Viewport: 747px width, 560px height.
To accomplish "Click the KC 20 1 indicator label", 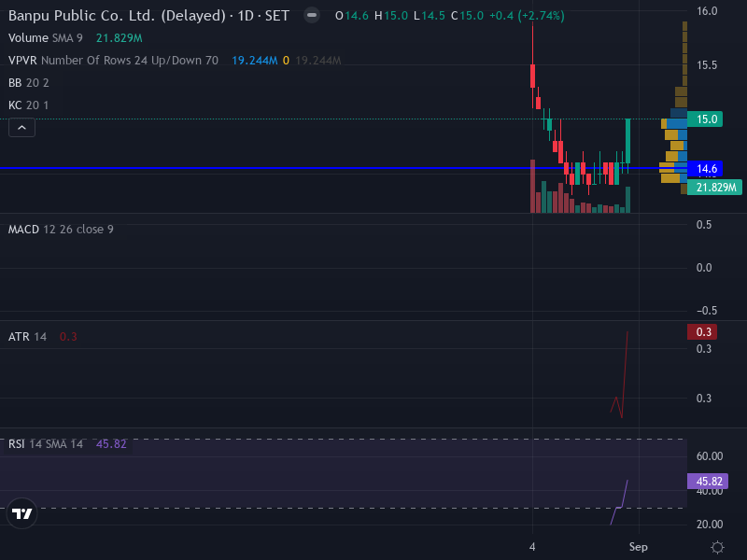I will pyautogui.click(x=29, y=105).
